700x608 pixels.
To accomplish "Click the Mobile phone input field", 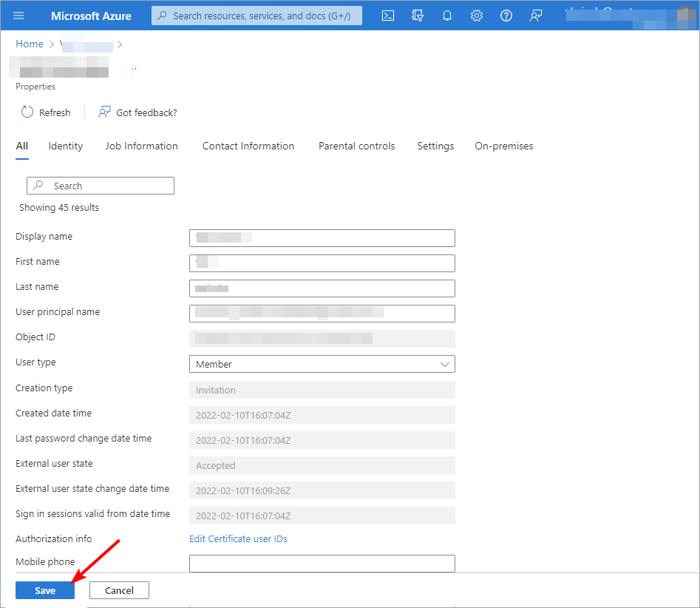I will click(322, 563).
